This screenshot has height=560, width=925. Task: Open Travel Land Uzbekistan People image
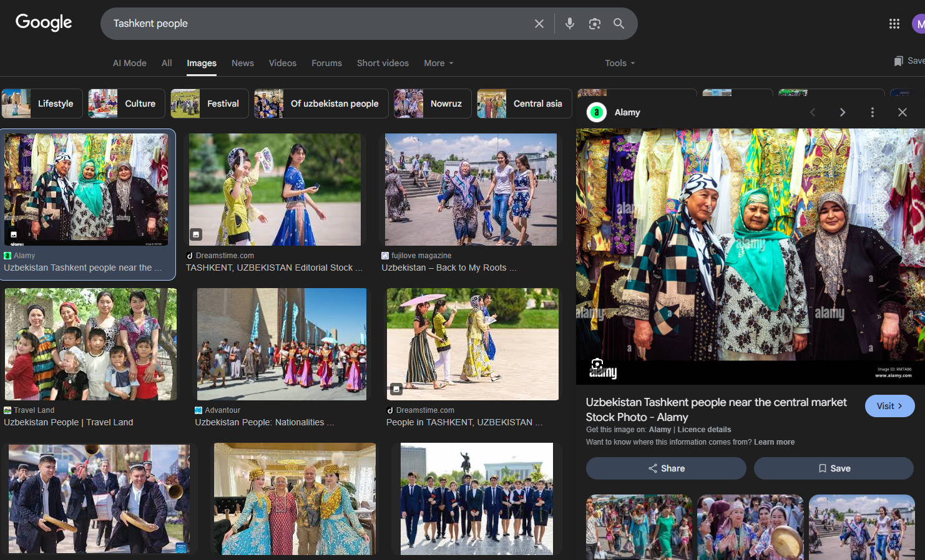(91, 344)
